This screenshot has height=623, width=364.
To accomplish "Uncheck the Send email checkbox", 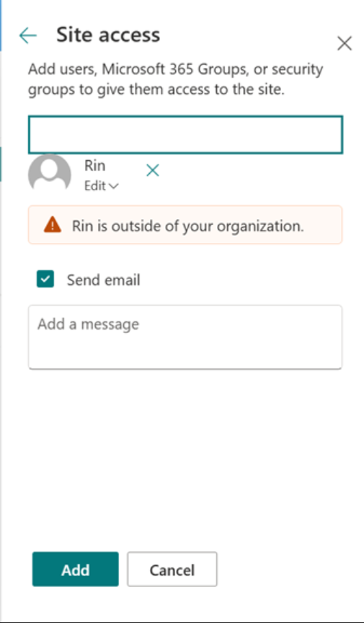I will 45,279.
